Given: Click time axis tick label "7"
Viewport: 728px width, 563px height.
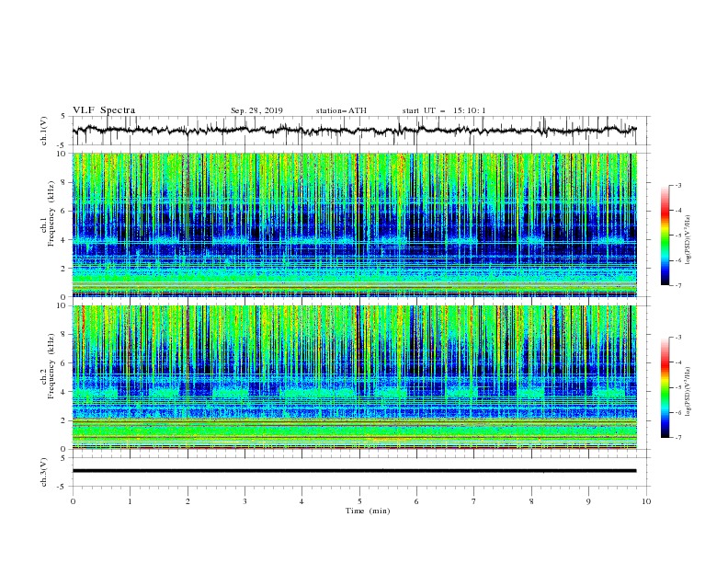Looking at the screenshot, I should 474,501.
